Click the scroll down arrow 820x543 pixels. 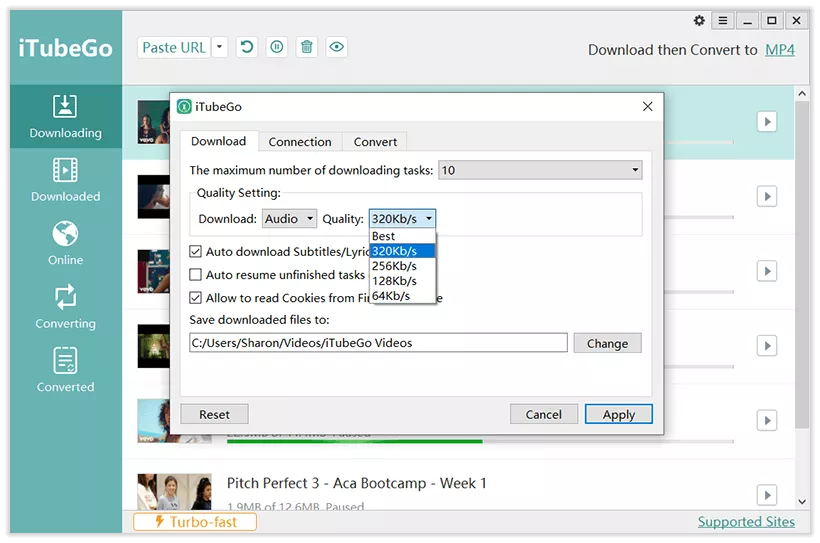pos(802,502)
